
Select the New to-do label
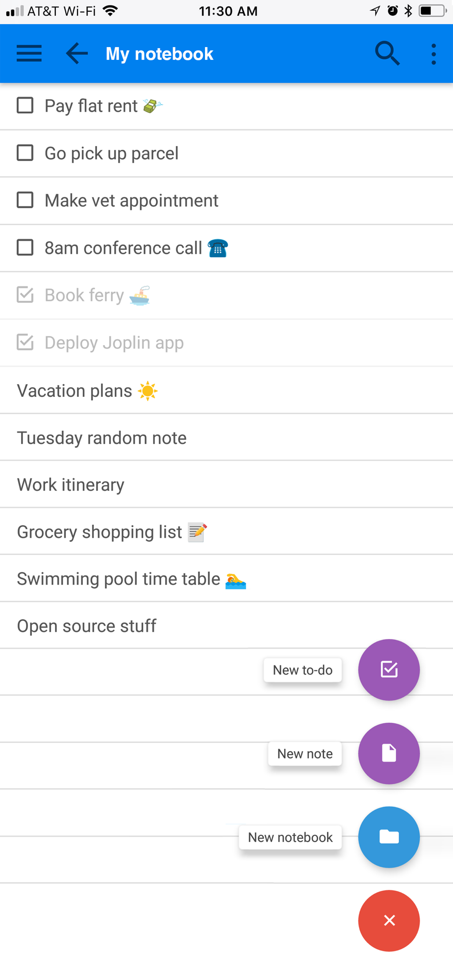click(302, 670)
